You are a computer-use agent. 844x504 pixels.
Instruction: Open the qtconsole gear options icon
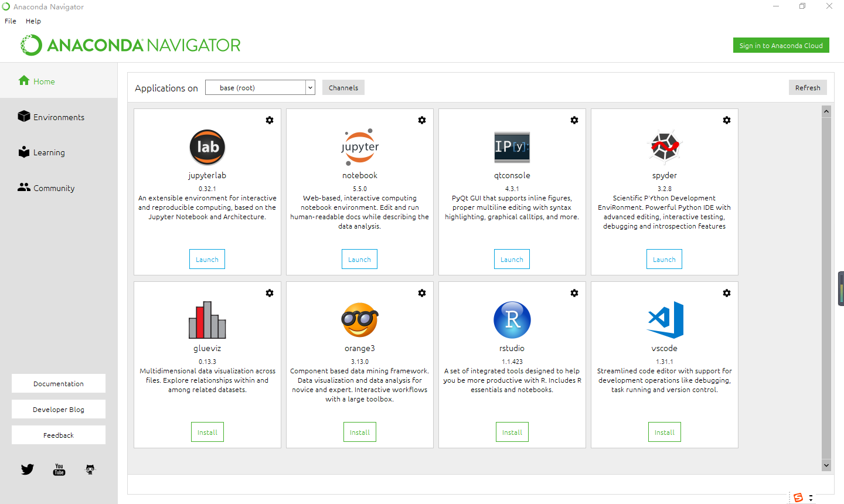[x=574, y=120]
